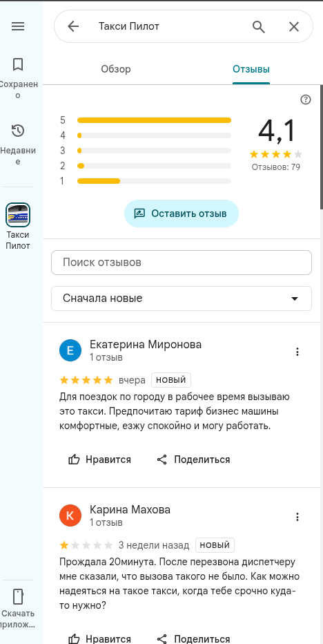Select the Такси Пилот sidebar thumbnail
323x644 pixels.
pos(18,215)
